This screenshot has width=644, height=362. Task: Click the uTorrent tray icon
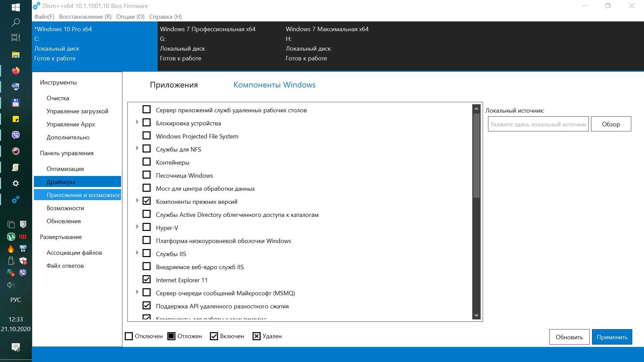click(11, 237)
